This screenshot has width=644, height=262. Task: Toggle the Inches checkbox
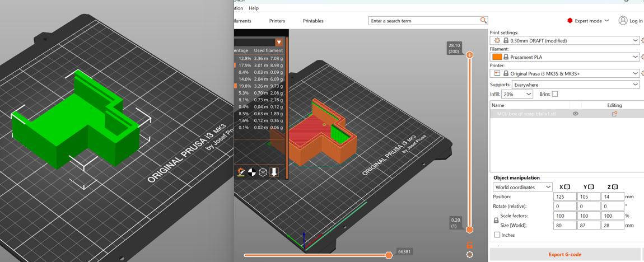pos(497,235)
